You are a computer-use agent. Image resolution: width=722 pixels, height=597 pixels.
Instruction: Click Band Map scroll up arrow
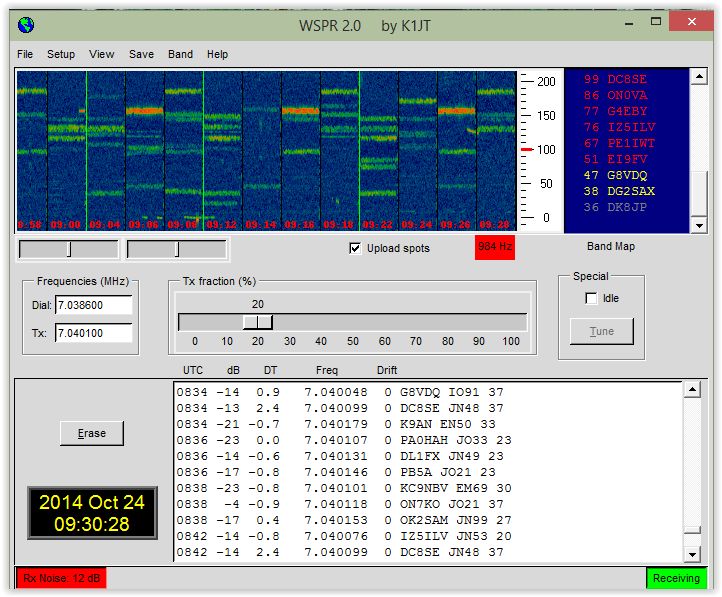[699, 76]
